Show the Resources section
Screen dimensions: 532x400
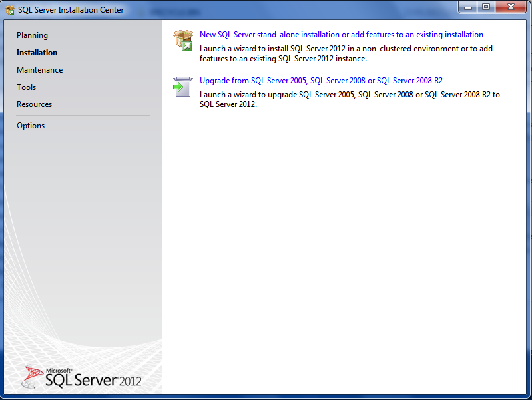34,104
